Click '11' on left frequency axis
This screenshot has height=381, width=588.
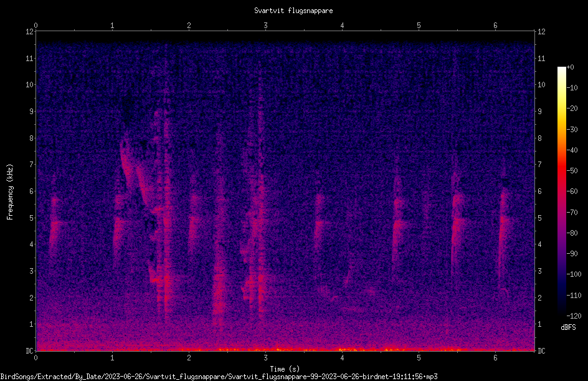coord(30,58)
